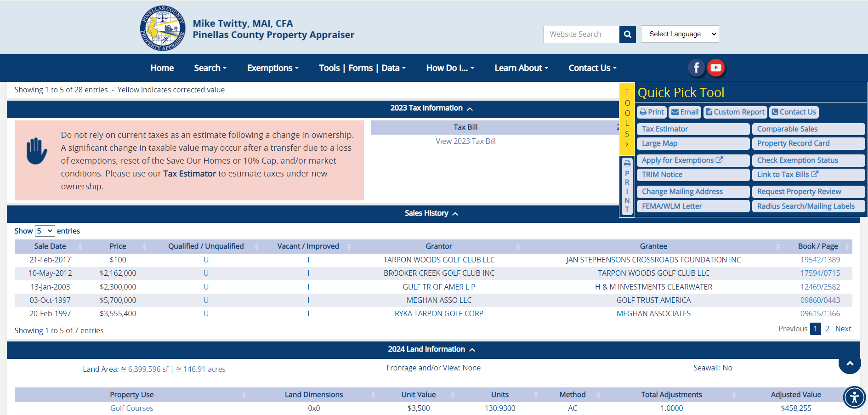Screen dimensions: 868x415
Task: Click the scroll-to-top arrow button
Action: click(850, 363)
